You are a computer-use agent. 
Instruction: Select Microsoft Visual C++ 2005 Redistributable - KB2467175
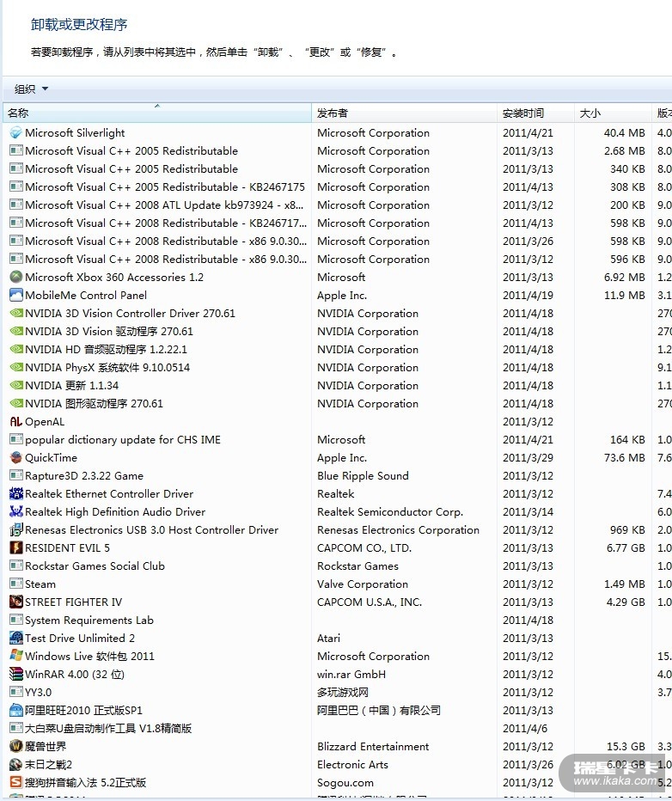pyautogui.click(x=165, y=187)
